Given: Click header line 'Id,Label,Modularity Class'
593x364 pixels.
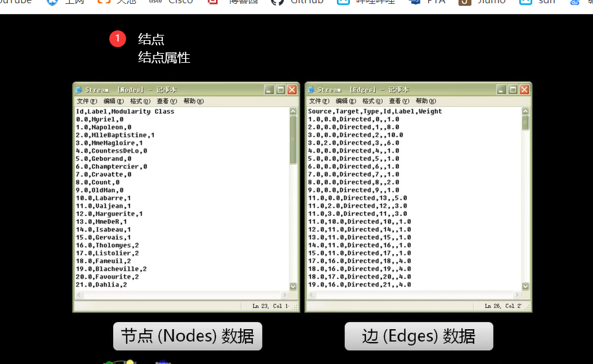Looking at the screenshot, I should (125, 111).
